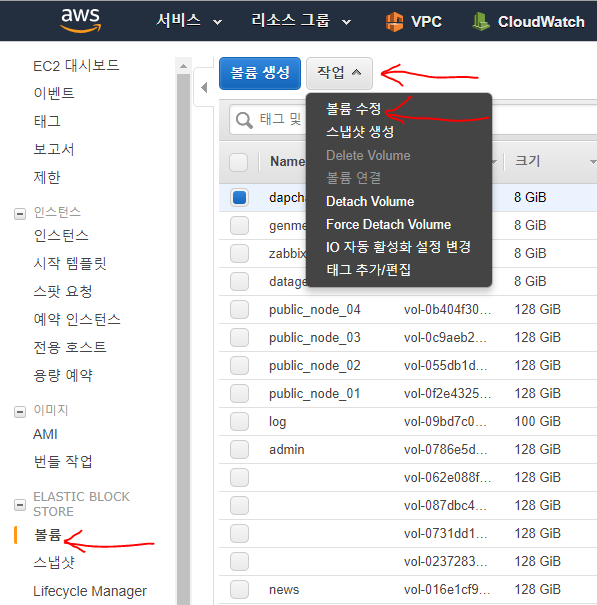
Task: Go to 인스턴스 page link
Action: click(x=61, y=235)
